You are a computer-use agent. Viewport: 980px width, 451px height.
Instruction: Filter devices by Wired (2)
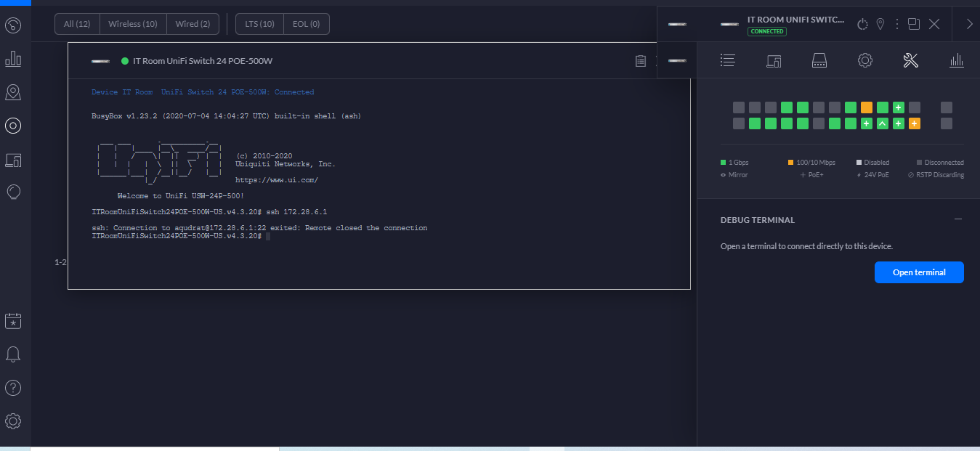(x=193, y=24)
